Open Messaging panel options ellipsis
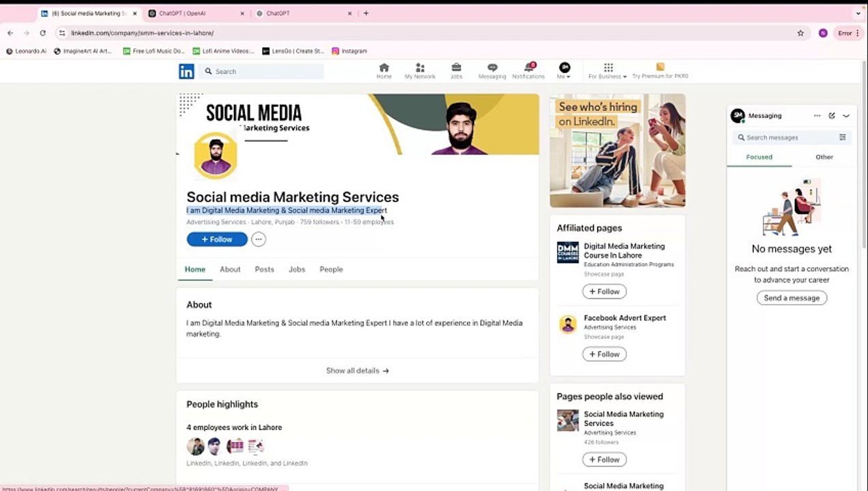 [x=817, y=116]
